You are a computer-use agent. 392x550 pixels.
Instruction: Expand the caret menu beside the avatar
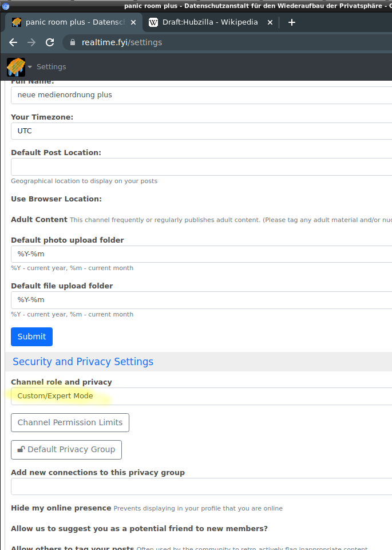[x=30, y=67]
